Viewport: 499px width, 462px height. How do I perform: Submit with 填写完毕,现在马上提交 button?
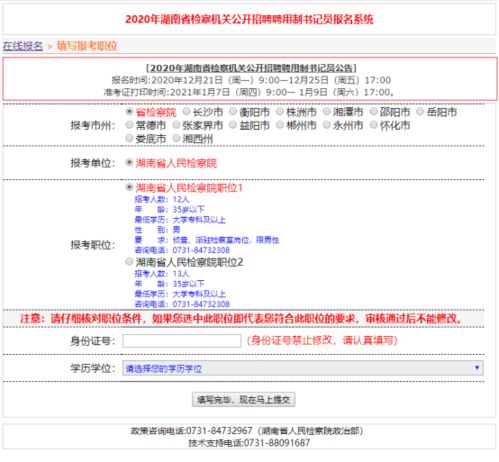click(x=243, y=399)
